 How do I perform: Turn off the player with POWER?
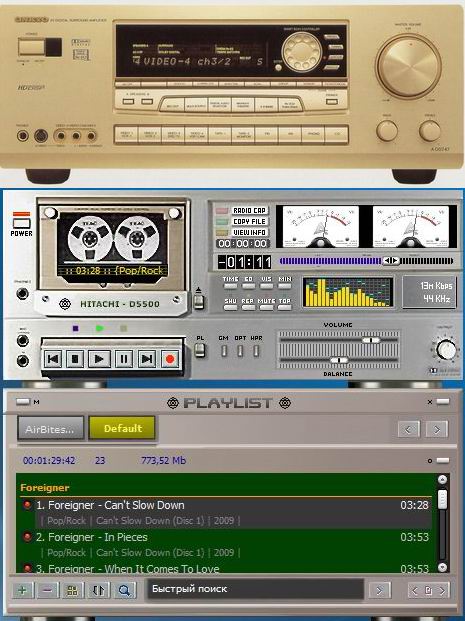point(21,225)
